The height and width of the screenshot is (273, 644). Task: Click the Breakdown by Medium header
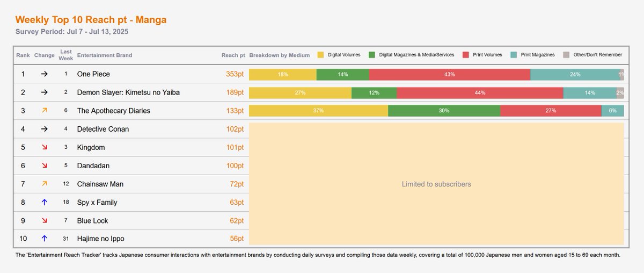pos(280,55)
